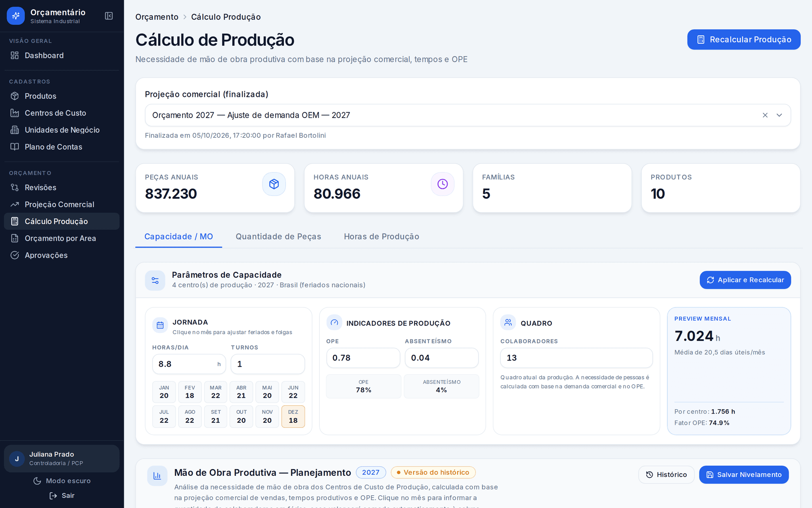Open Orçamento por Area

[x=61, y=239]
